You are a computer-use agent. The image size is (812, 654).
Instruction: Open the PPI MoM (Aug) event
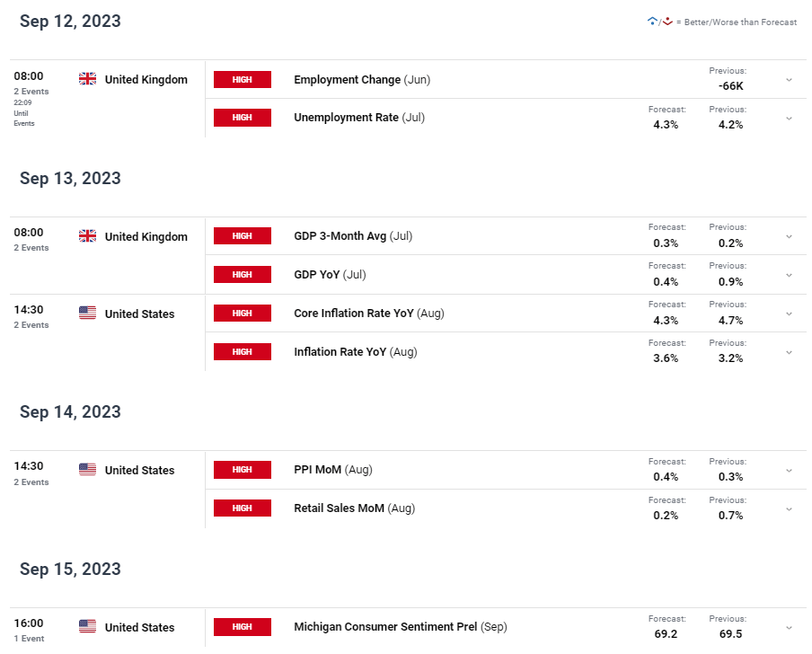(x=333, y=469)
